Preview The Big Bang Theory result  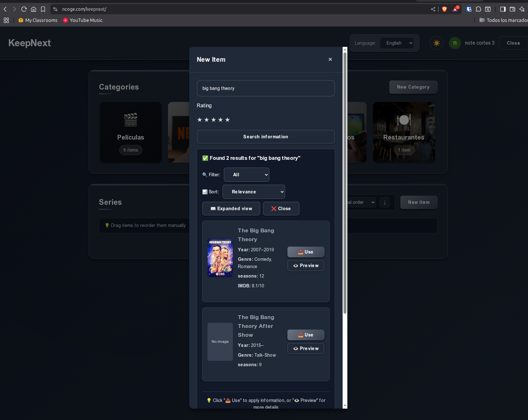(306, 266)
